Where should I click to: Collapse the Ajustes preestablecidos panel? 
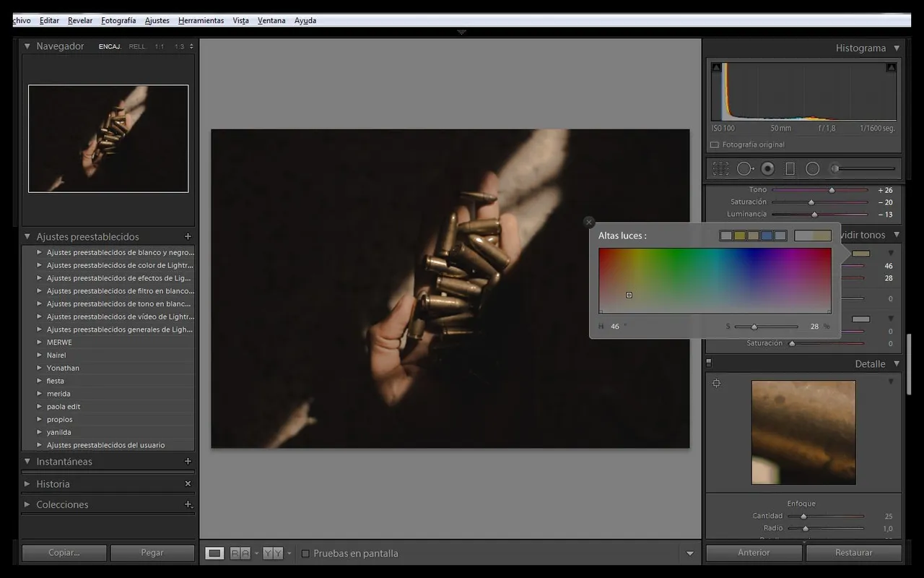(27, 236)
